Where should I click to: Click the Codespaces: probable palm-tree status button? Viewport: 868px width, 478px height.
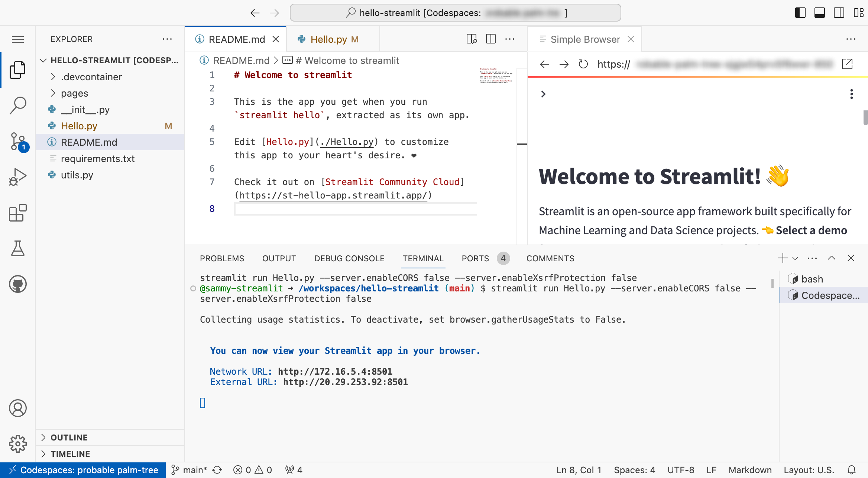coord(83,470)
